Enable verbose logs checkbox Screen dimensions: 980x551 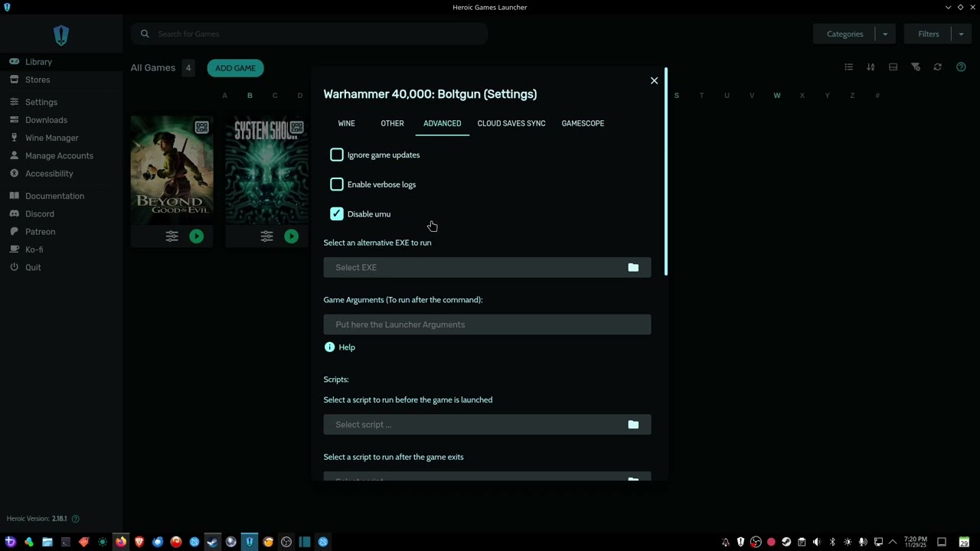(337, 184)
